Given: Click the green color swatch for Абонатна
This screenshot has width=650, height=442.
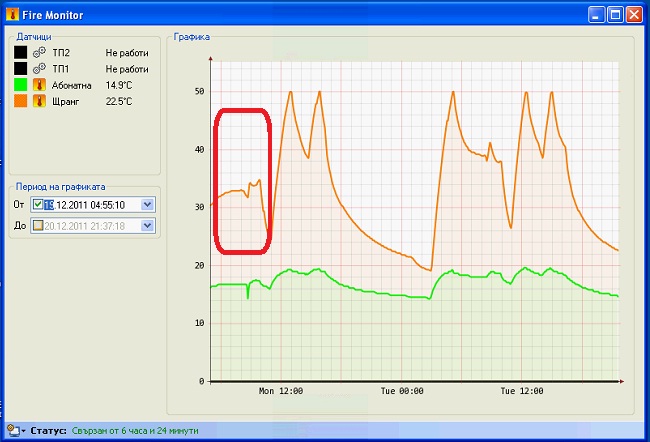Looking at the screenshot, I should click(20, 85).
